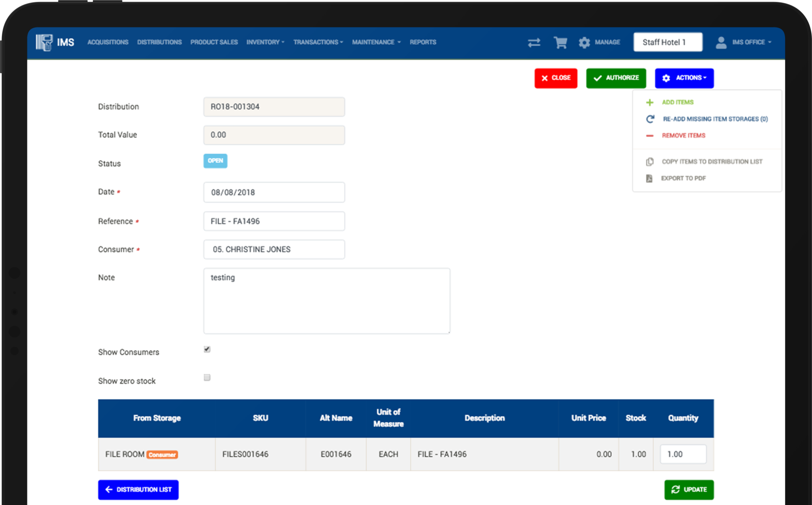812x505 pixels.
Task: Click the green Authorize button
Action: pyautogui.click(x=616, y=78)
